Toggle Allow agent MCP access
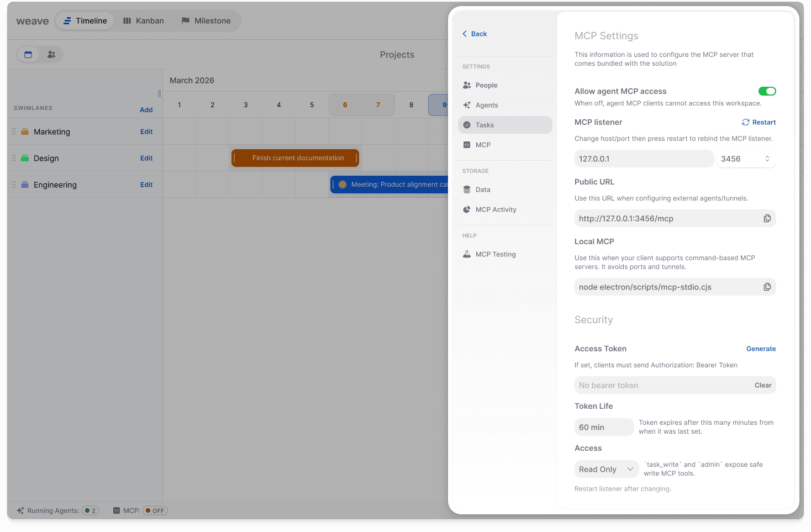The width and height of the screenshot is (811, 532). (767, 91)
